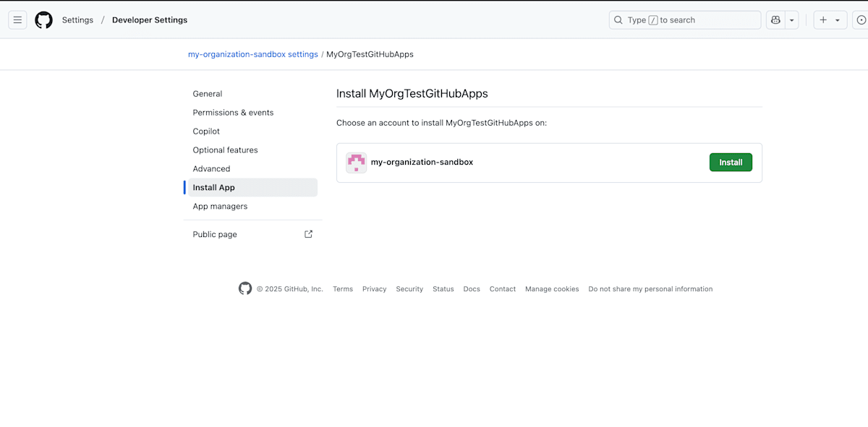Click the Developer Settings breadcrumb
868x427 pixels.
150,20
